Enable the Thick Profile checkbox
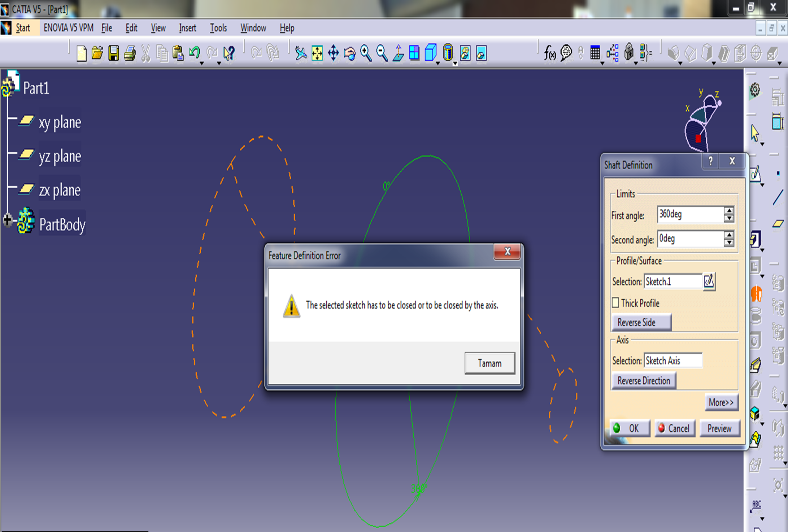788x532 pixels. [x=615, y=302]
